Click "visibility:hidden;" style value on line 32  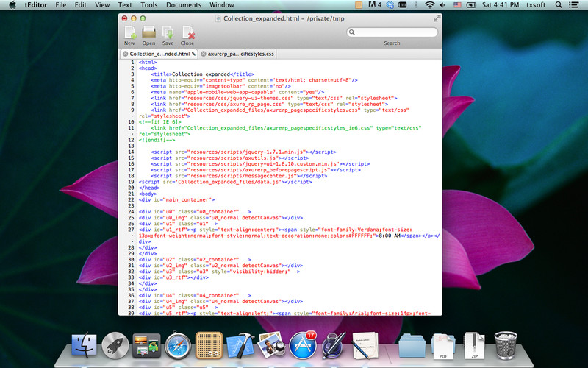pyautogui.click(x=260, y=272)
